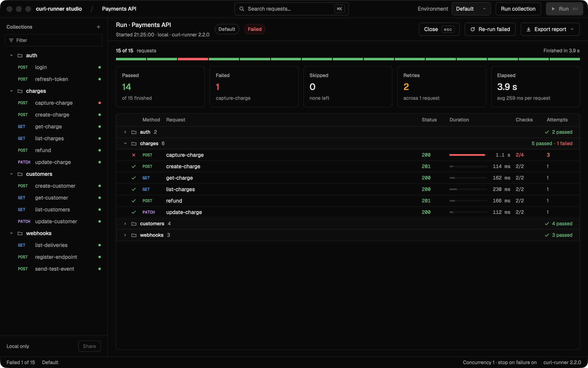Click the Search requests field
The height and width of the screenshot is (368, 588).
click(x=291, y=9)
